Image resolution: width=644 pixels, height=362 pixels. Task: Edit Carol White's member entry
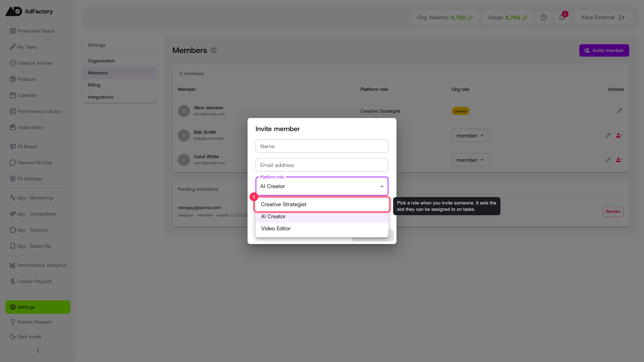click(608, 160)
